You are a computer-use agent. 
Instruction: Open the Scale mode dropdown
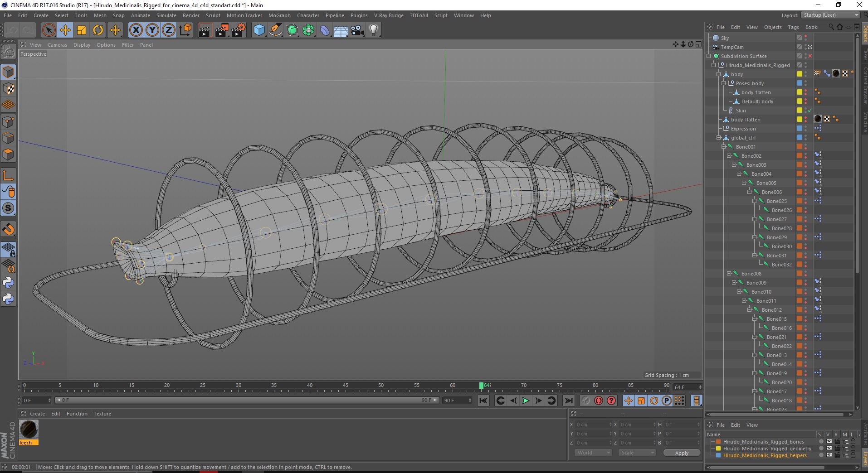pyautogui.click(x=638, y=453)
